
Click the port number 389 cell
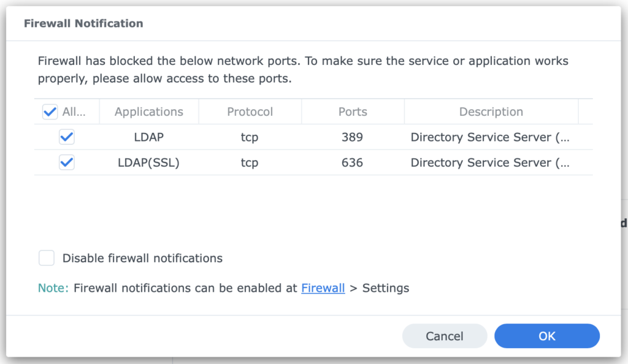click(353, 137)
